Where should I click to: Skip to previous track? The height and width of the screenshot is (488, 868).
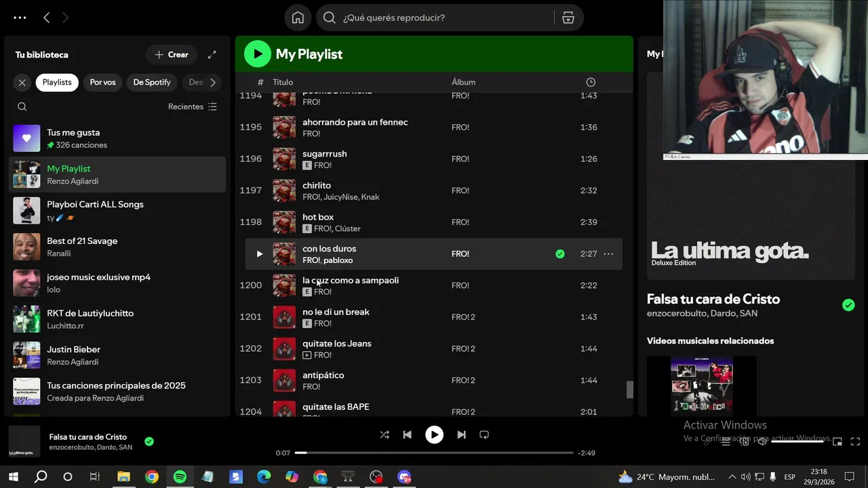(407, 434)
